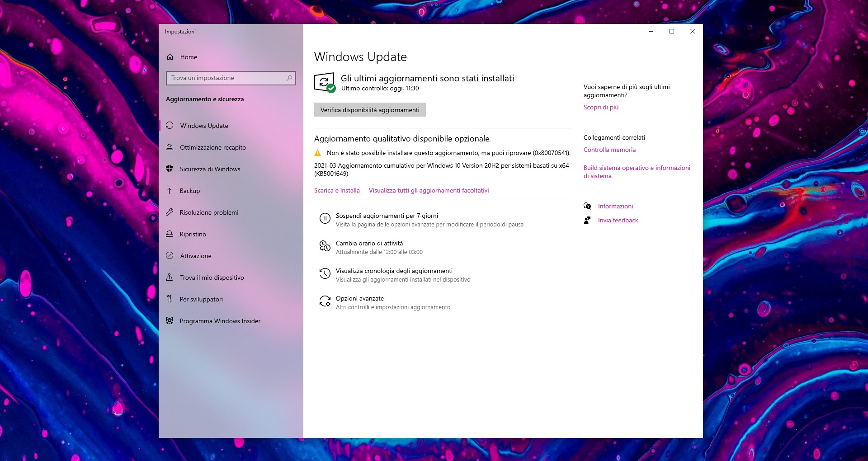
Task: Select Per sviluppatori sidebar entry
Action: tap(231, 299)
